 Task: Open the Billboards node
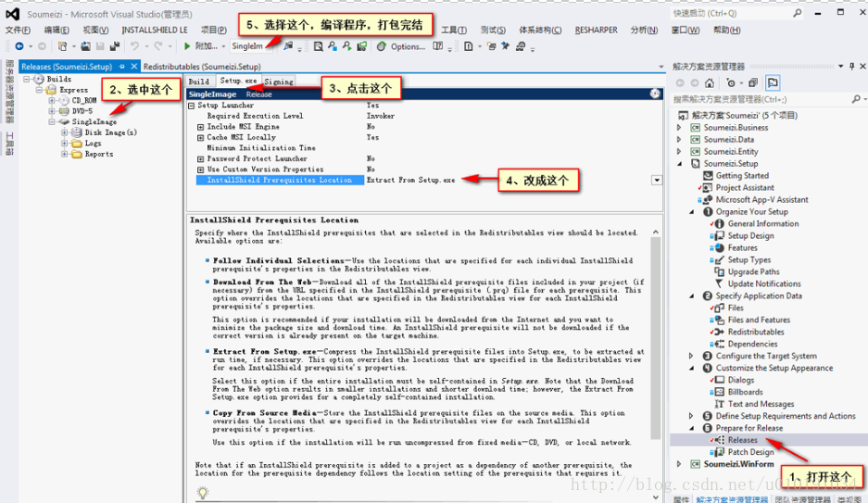(x=745, y=392)
